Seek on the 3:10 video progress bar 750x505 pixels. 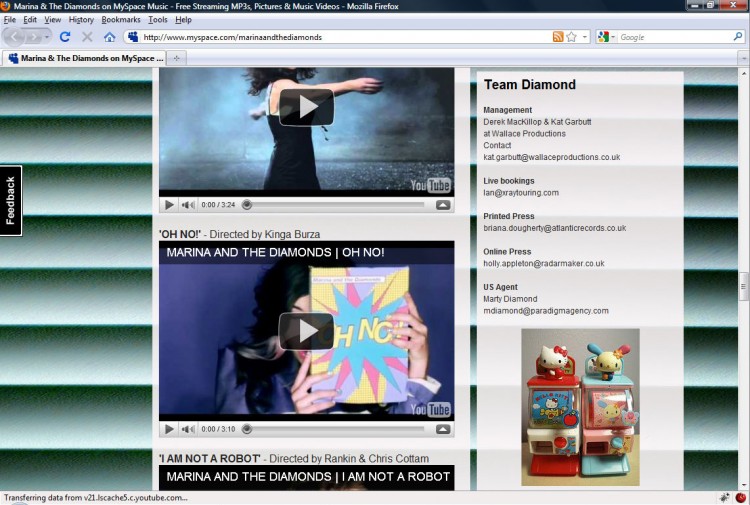click(335, 429)
